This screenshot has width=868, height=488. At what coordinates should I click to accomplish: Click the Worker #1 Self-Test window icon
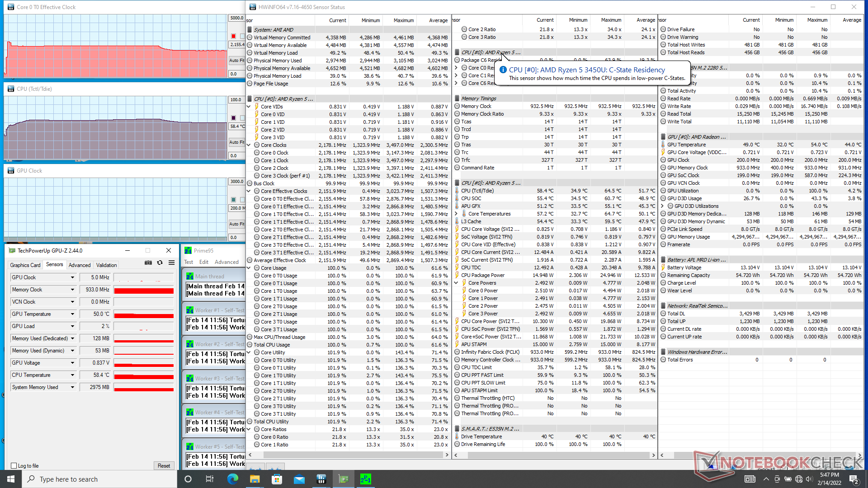point(190,310)
